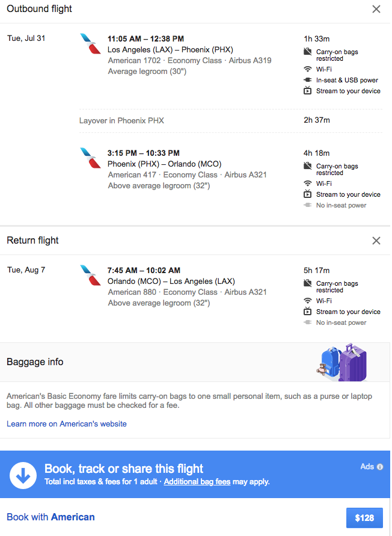The width and height of the screenshot is (392, 536).
Task: Click the stream to your device icon, Phoenix–Orlando
Action: tap(308, 194)
